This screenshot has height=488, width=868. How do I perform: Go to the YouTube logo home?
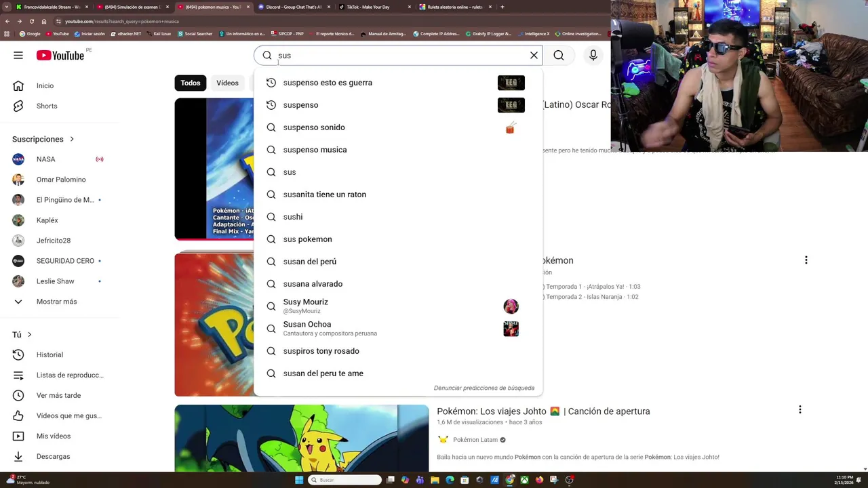(60, 56)
